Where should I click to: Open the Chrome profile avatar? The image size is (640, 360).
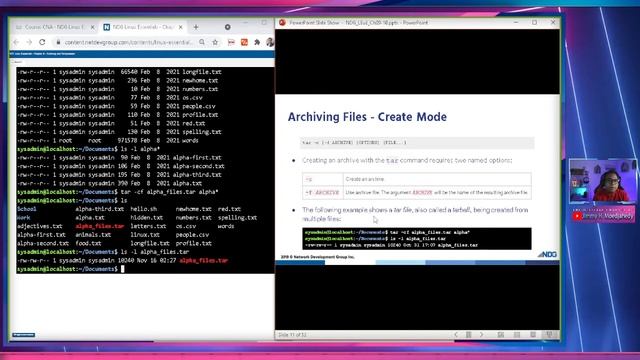click(270, 42)
